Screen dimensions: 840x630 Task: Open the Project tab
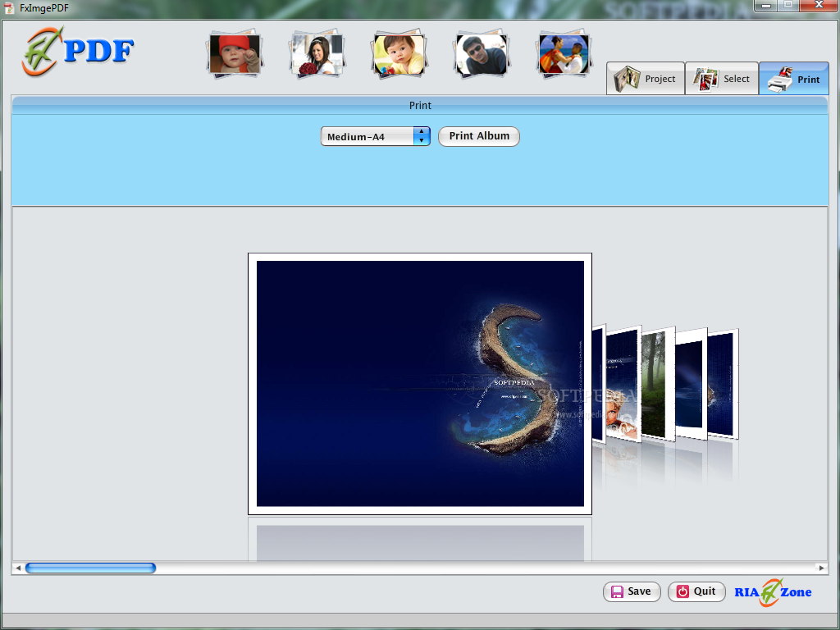[x=646, y=79]
